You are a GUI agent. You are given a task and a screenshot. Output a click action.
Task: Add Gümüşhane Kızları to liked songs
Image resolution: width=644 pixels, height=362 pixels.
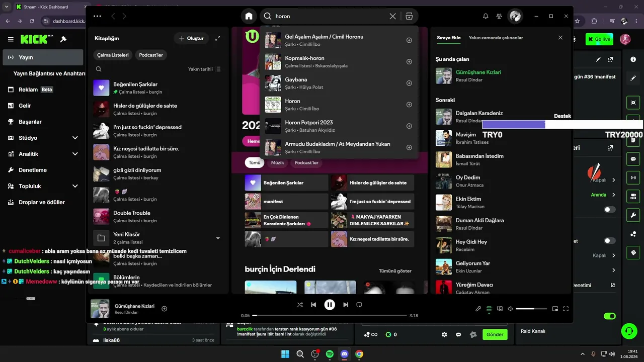click(x=164, y=309)
